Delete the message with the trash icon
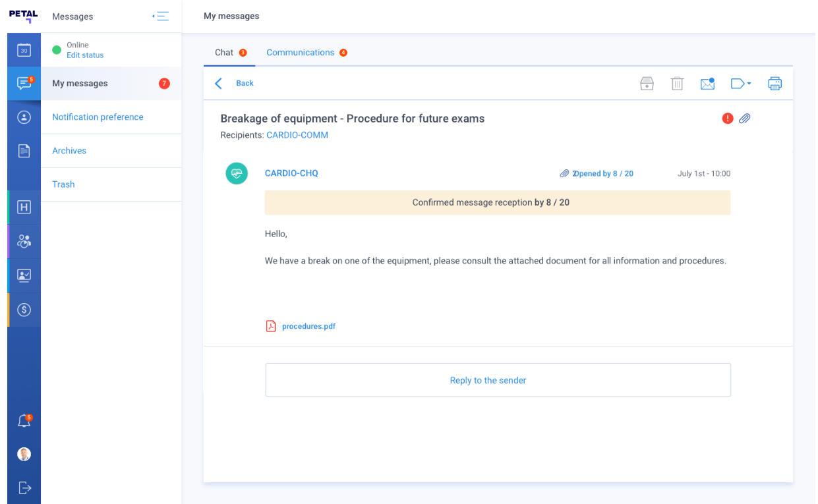Screen dimensions: 818x504 677,83
